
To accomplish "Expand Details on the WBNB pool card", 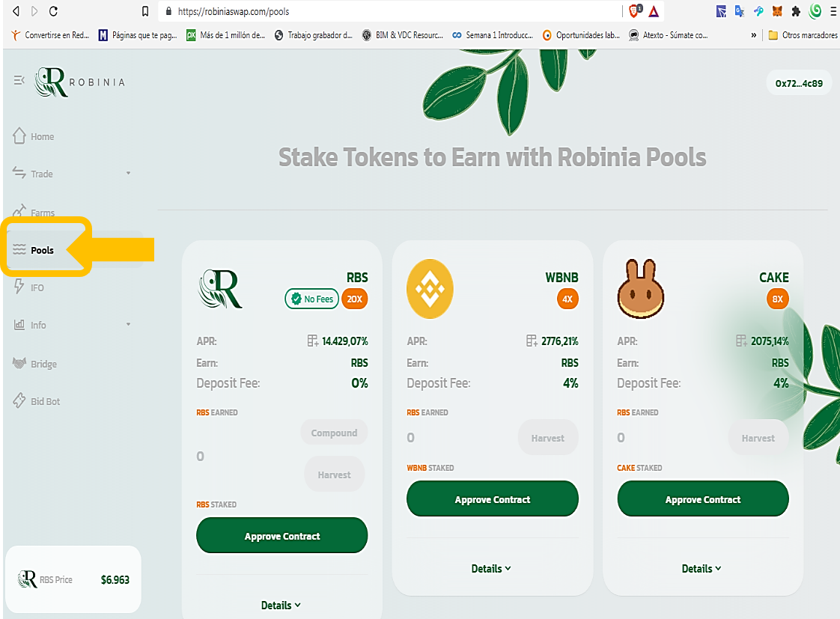I will [491, 569].
